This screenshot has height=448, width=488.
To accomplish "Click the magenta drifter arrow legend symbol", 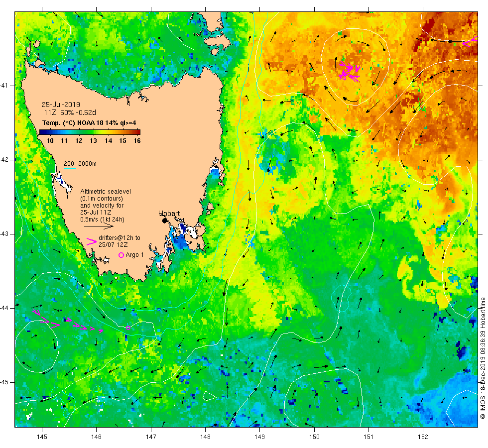I will coord(92,241).
